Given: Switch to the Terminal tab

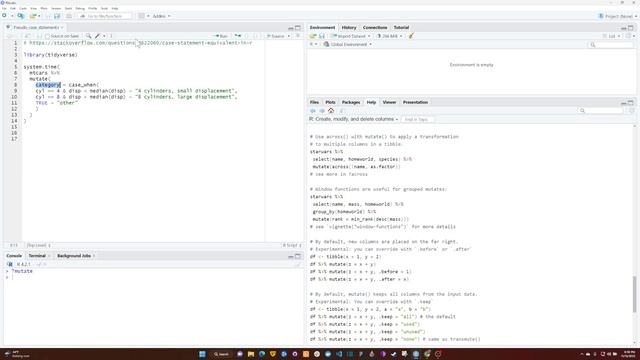Looking at the screenshot, I should click(x=37, y=256).
